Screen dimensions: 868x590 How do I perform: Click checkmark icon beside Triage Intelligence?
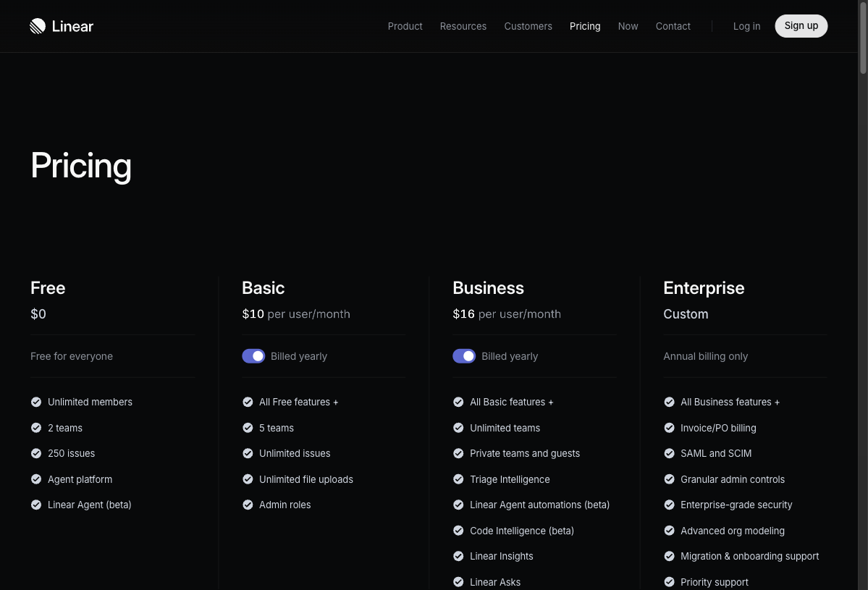click(x=458, y=479)
